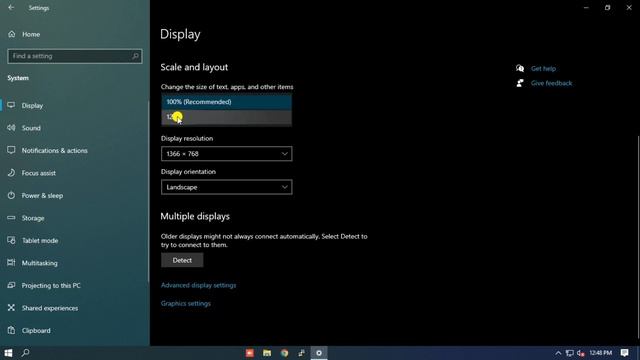Viewport: 640px width, 360px height.
Task: Open Focus assist settings
Action: coord(39,173)
